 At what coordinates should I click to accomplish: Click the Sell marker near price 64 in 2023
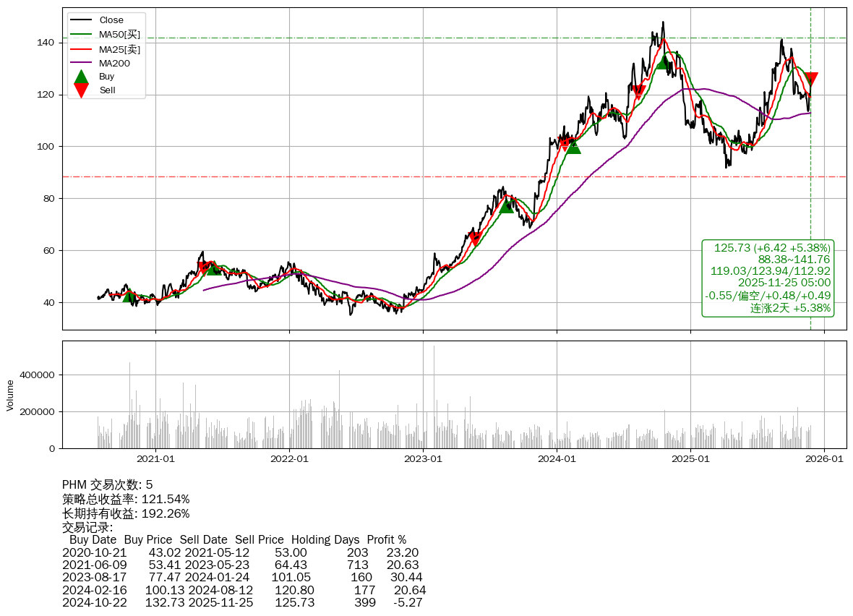[475, 239]
